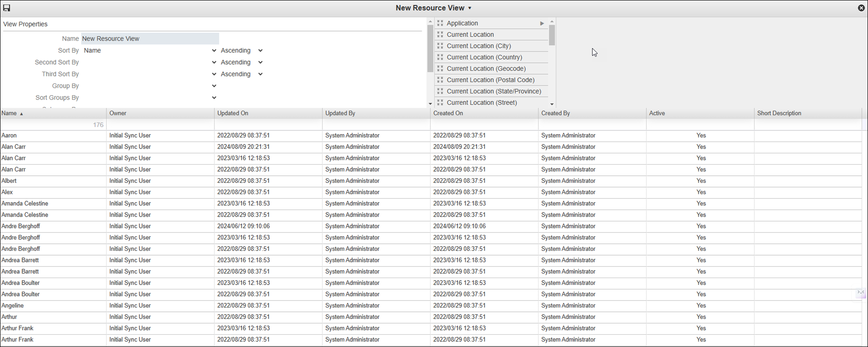Click drag handle icon beside Current Location

click(440, 34)
